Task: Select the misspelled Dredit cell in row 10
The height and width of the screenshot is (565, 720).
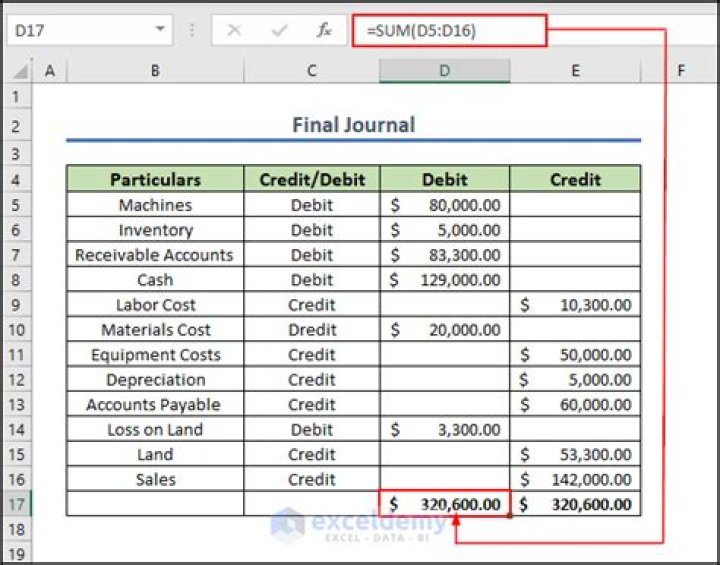Action: point(311,330)
